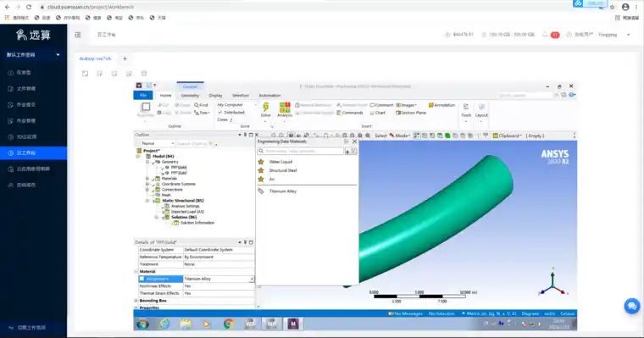Viewport: 644px width, 338px height.
Task: Toggle the Distributed solve checkbox
Action: pos(220,112)
